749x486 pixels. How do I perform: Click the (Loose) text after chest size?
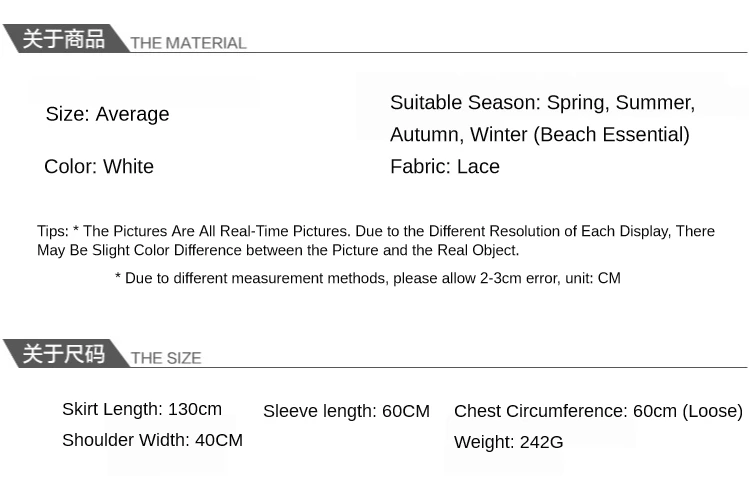[712, 411]
